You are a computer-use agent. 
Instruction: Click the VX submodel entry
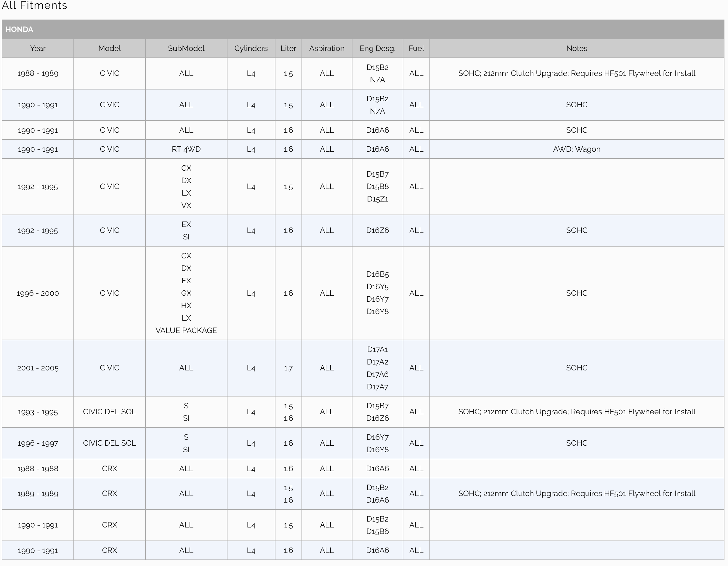pyautogui.click(x=186, y=205)
